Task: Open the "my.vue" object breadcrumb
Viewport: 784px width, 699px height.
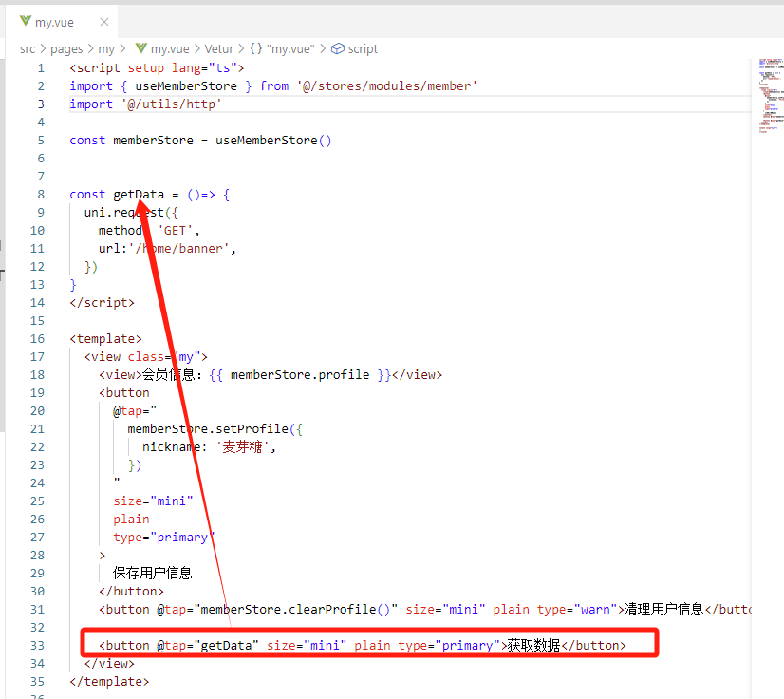Action: 290,49
